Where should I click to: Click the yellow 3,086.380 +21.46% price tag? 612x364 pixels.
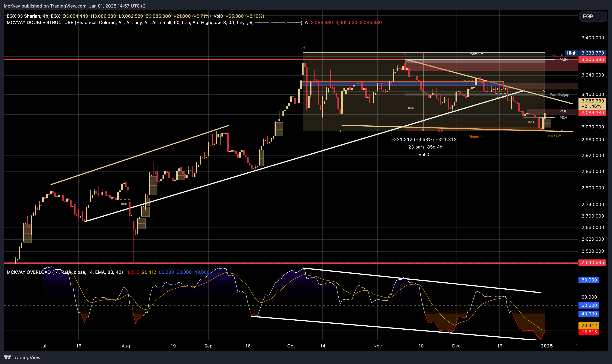pyautogui.click(x=592, y=104)
